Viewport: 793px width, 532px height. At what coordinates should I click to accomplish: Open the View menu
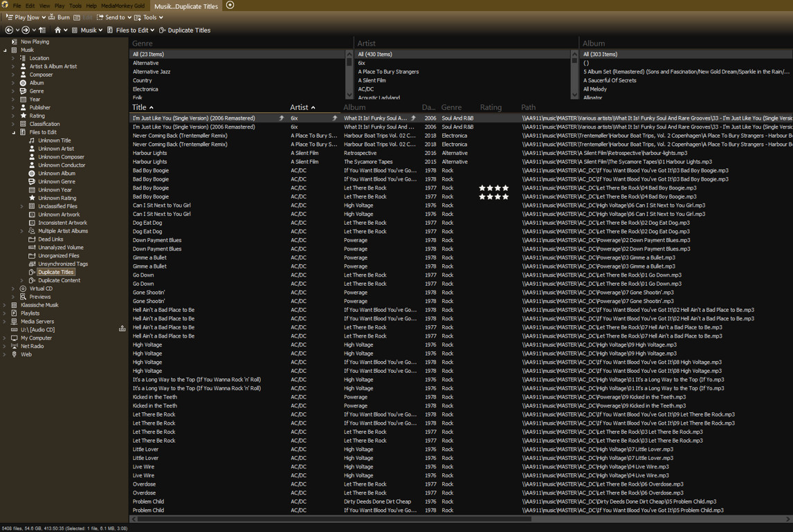click(x=44, y=6)
